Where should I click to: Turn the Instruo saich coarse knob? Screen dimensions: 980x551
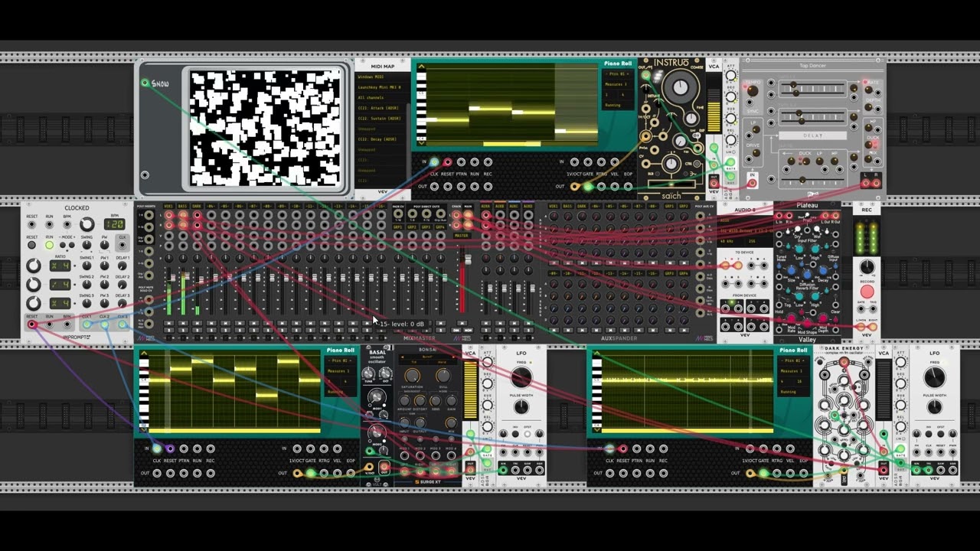(x=680, y=86)
